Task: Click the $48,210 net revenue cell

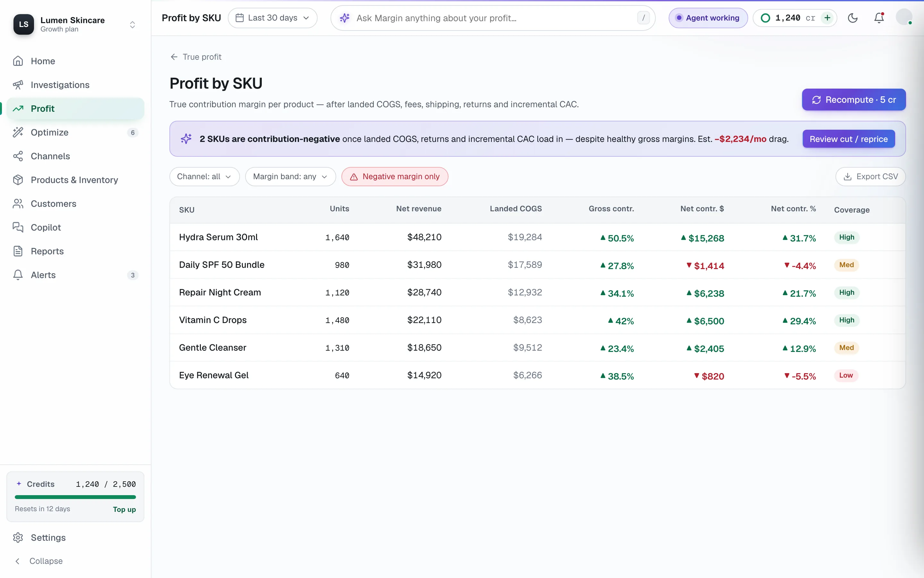Action: tap(424, 237)
